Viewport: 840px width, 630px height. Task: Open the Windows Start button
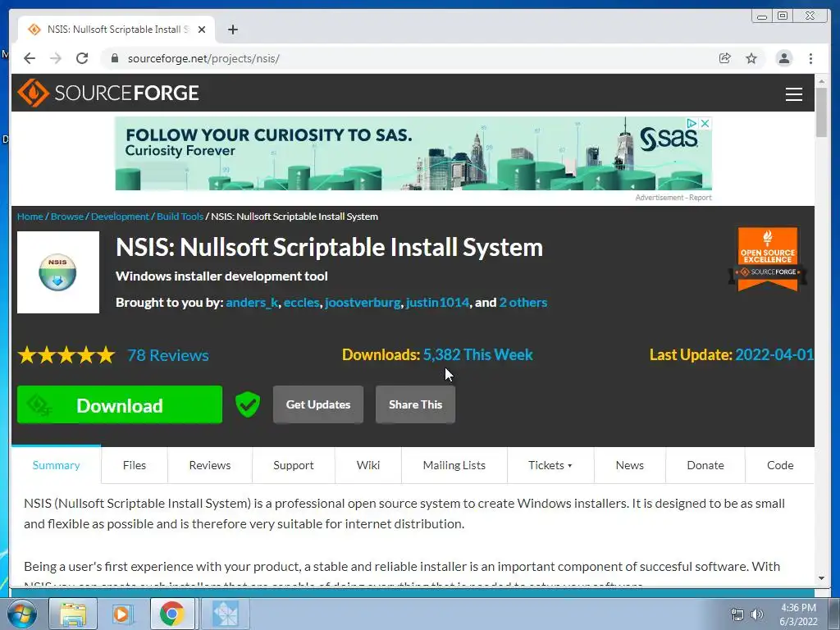(x=21, y=614)
